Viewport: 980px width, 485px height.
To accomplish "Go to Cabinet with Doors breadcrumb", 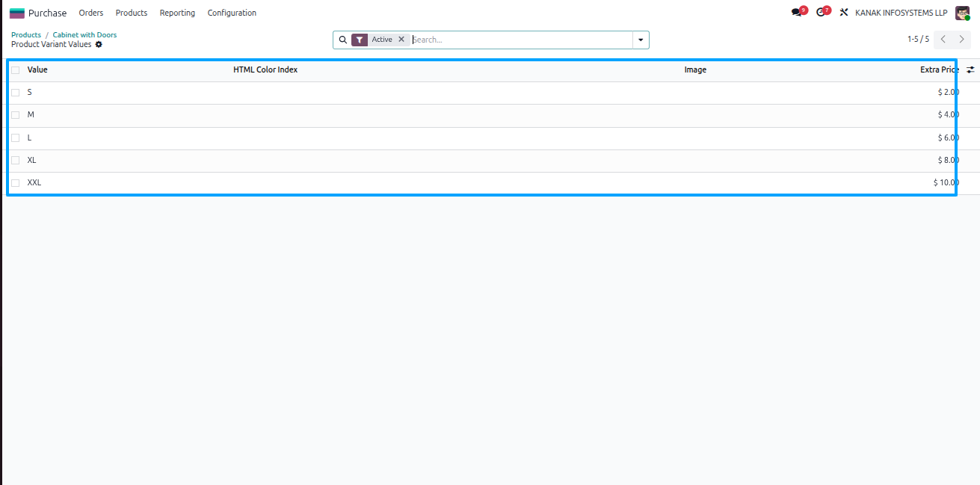I will [x=84, y=35].
